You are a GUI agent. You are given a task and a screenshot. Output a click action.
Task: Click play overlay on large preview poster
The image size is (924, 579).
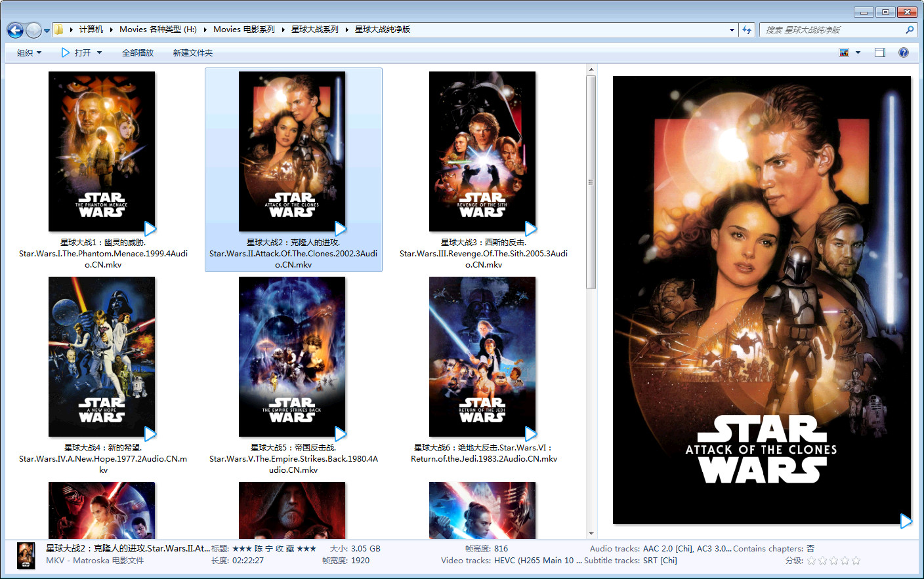click(x=906, y=521)
